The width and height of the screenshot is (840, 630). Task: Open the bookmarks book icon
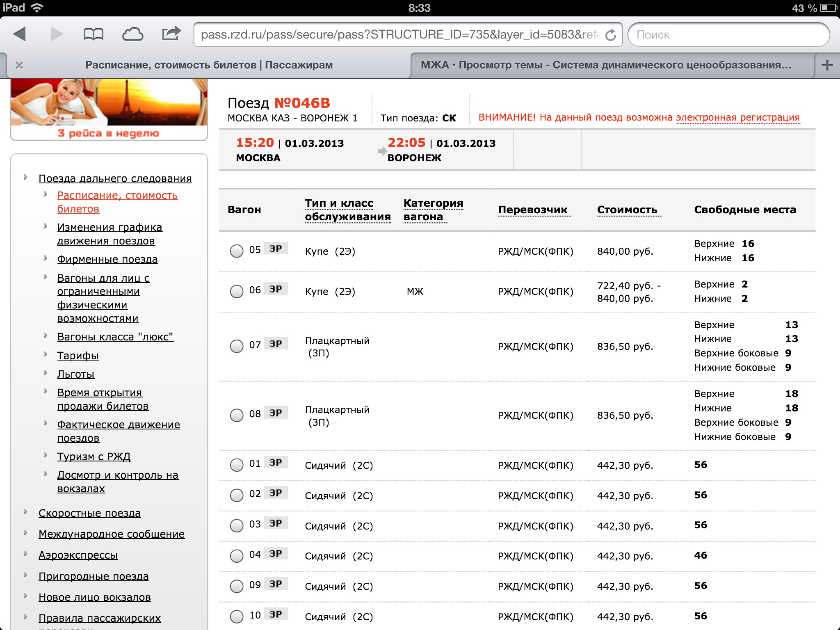93,34
